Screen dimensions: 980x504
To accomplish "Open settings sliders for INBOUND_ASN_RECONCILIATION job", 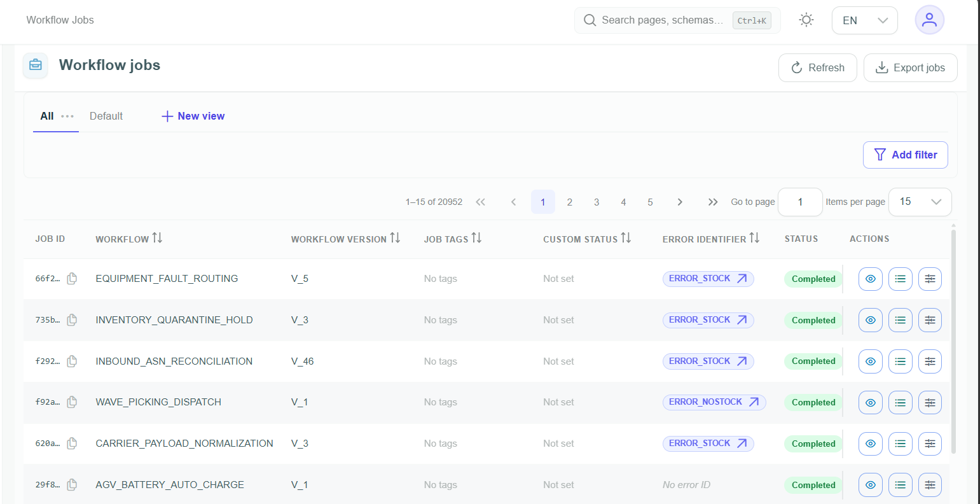I will (x=930, y=361).
